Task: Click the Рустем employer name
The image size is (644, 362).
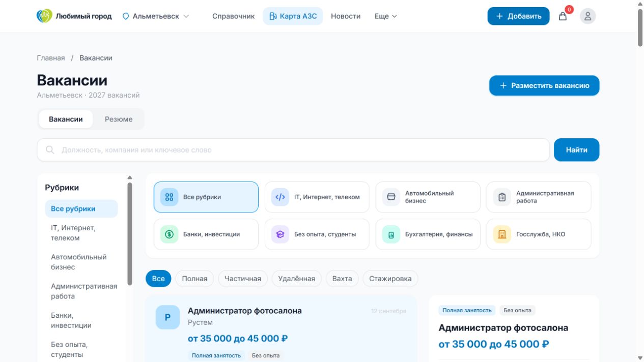Action: point(200,322)
